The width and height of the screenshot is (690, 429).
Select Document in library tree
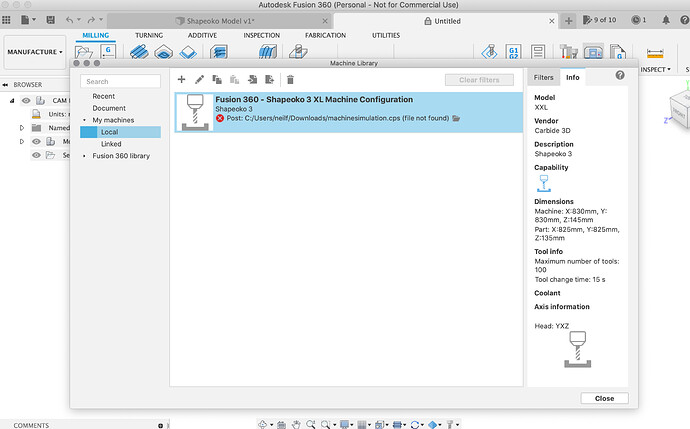click(x=109, y=108)
